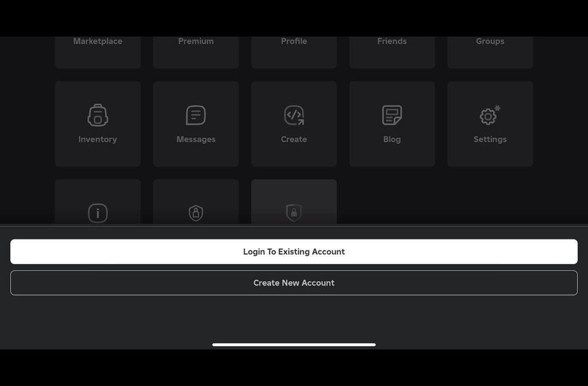This screenshot has width=588, height=386.
Task: Open the Friends section
Action: point(392,49)
